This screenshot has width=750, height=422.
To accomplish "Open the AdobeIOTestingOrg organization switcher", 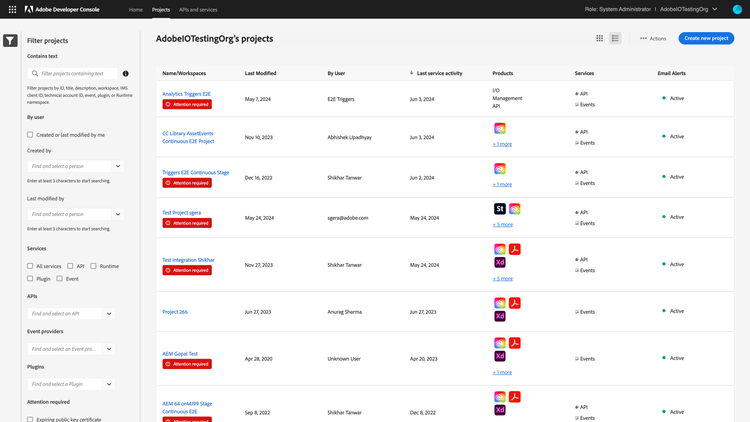I will [689, 9].
